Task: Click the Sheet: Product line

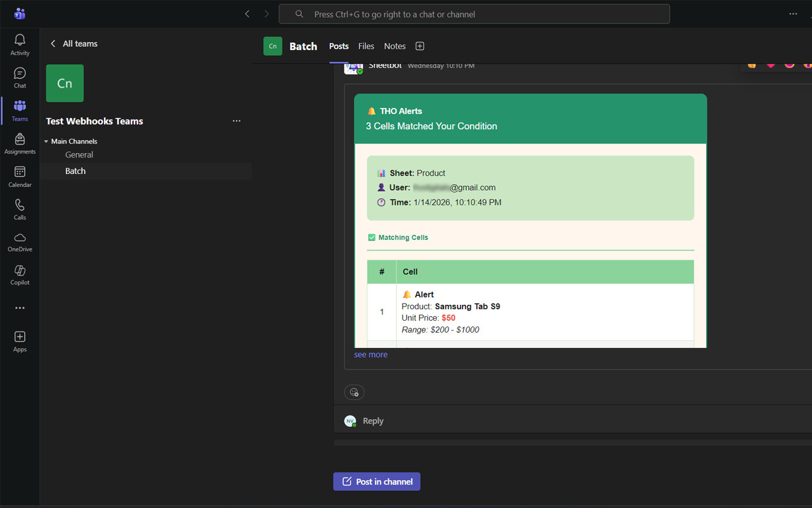Action: pos(411,173)
